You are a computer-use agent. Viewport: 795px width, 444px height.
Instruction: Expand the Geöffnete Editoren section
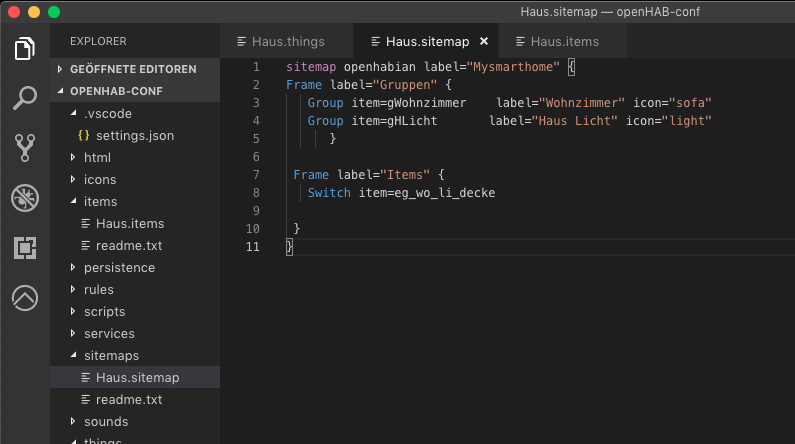click(x=132, y=69)
